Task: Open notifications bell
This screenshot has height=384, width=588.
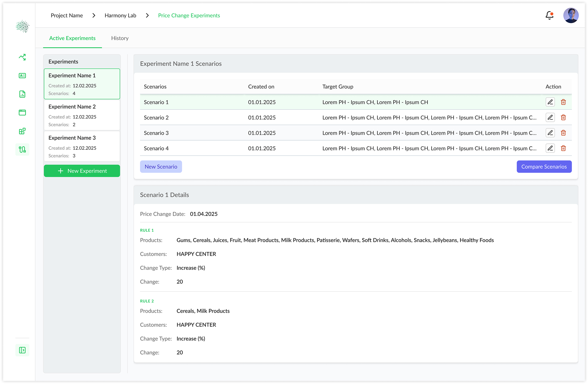Action: coord(549,15)
